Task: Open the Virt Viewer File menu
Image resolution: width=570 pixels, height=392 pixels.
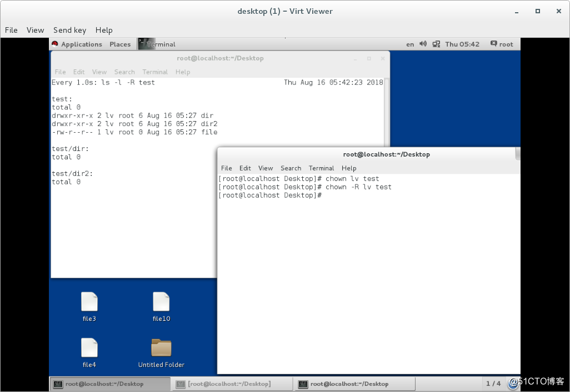Action: 11,30
